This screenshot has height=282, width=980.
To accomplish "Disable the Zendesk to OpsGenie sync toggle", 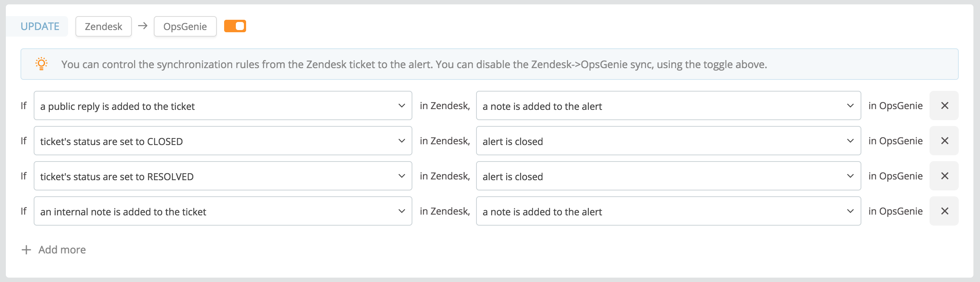I will (x=235, y=26).
